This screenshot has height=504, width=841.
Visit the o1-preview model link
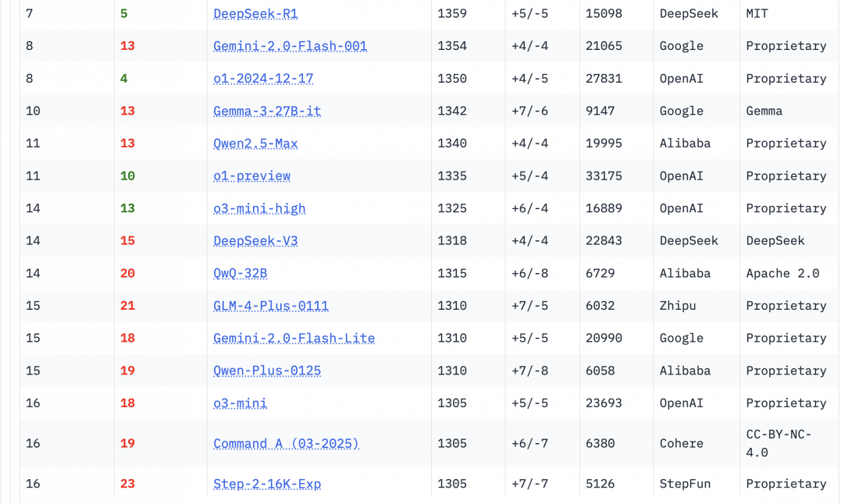coord(252,176)
